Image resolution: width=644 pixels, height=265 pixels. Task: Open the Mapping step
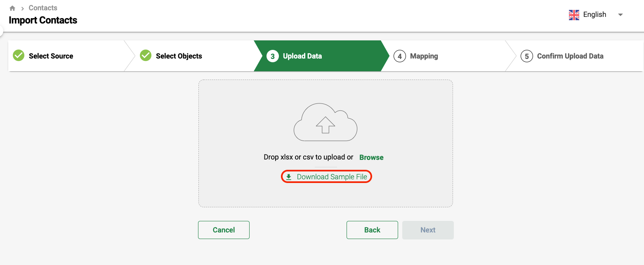(x=424, y=56)
